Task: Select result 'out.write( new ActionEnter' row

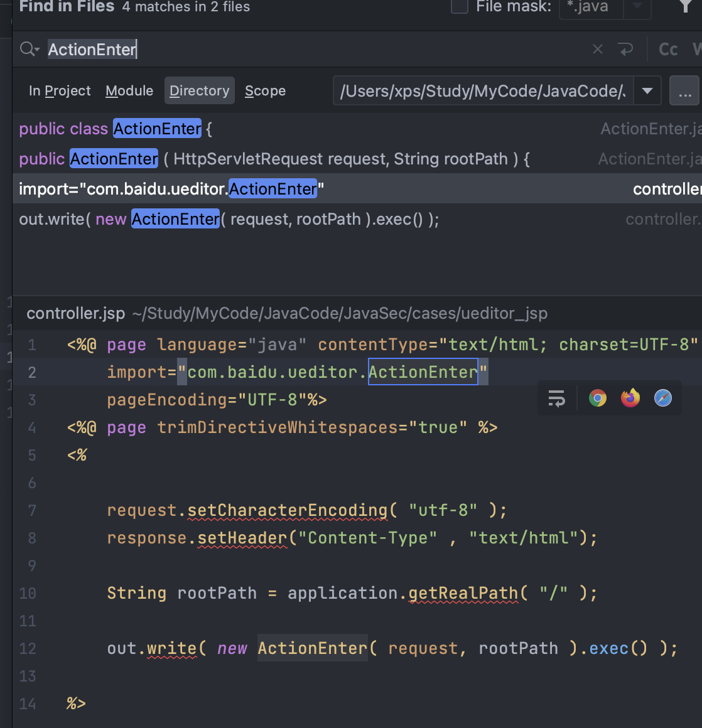Action: coord(229,219)
